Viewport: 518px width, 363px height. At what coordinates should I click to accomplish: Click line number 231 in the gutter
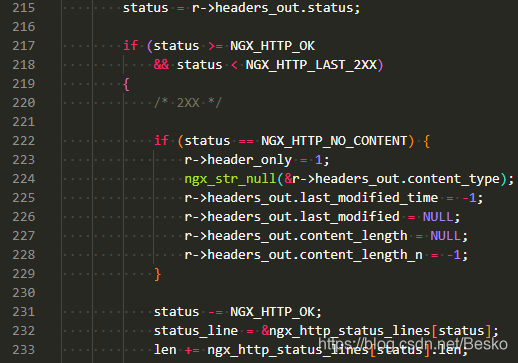[x=23, y=312]
